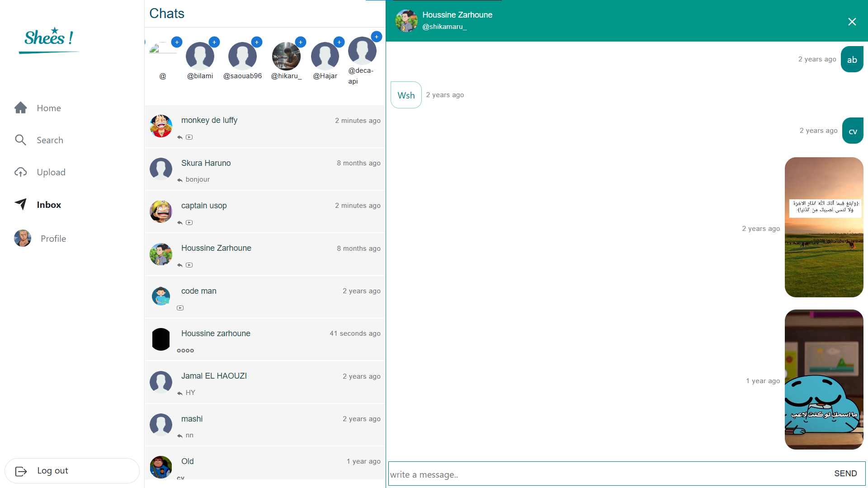868x488 pixels.
Task: Open the Home page from the sidebar
Action: click(48, 108)
